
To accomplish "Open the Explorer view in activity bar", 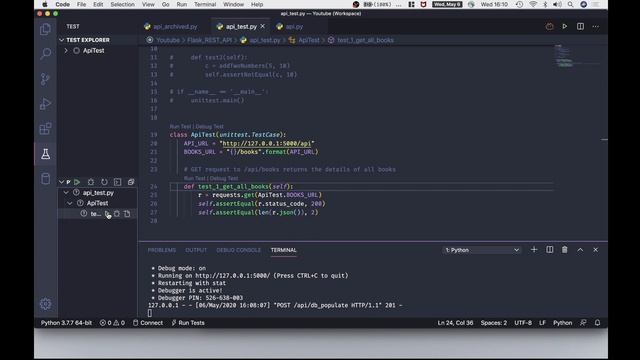I will [45, 29].
